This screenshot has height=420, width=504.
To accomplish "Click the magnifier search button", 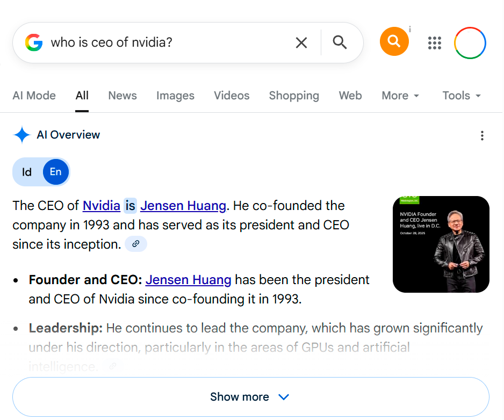I will [340, 42].
